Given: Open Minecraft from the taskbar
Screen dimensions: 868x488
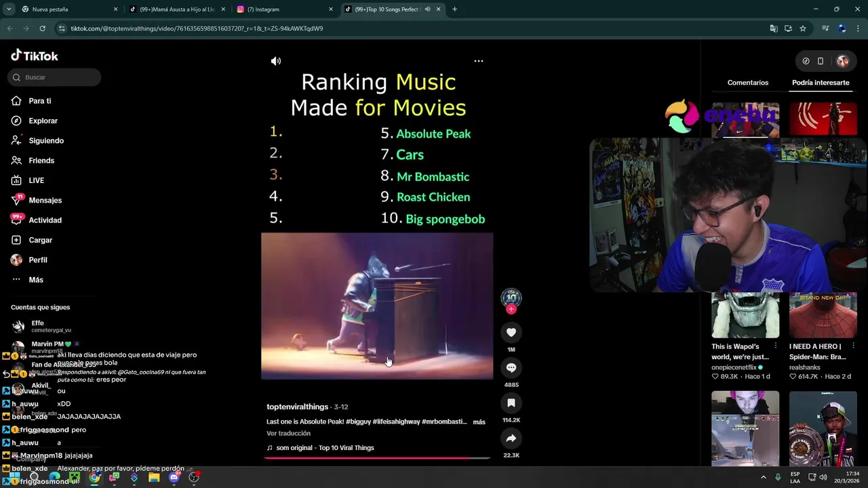Looking at the screenshot, I should pos(75,477).
